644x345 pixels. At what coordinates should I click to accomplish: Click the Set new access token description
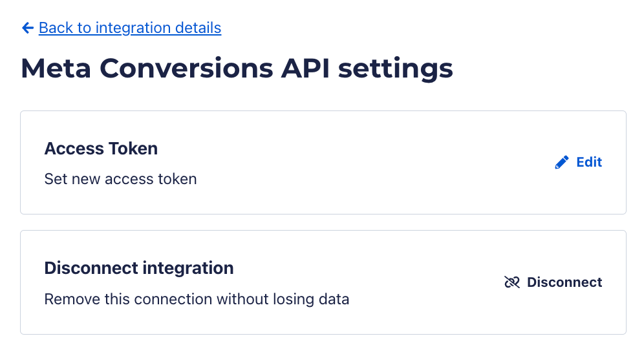tap(120, 179)
